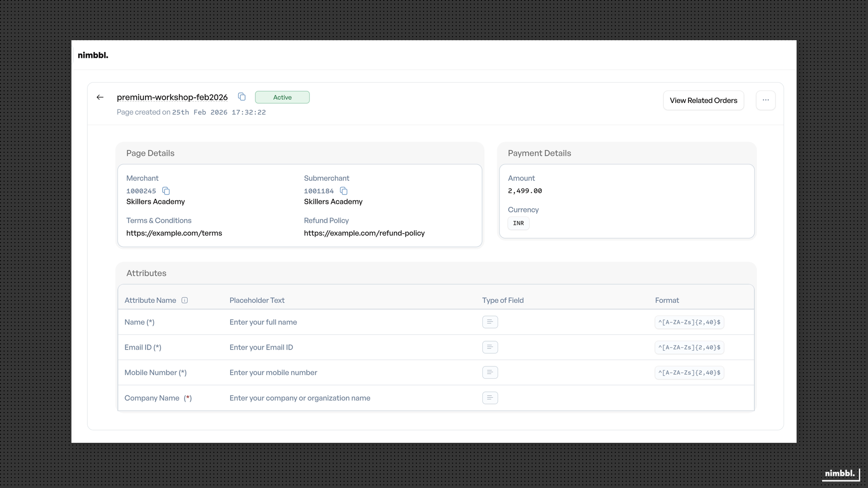Open the refund policy link
The height and width of the screenshot is (488, 868).
[364, 233]
